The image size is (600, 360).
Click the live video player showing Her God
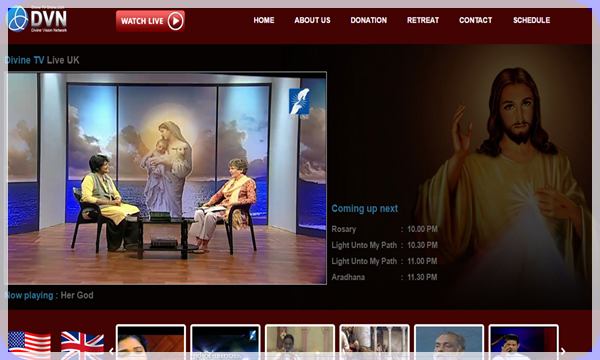(166, 178)
